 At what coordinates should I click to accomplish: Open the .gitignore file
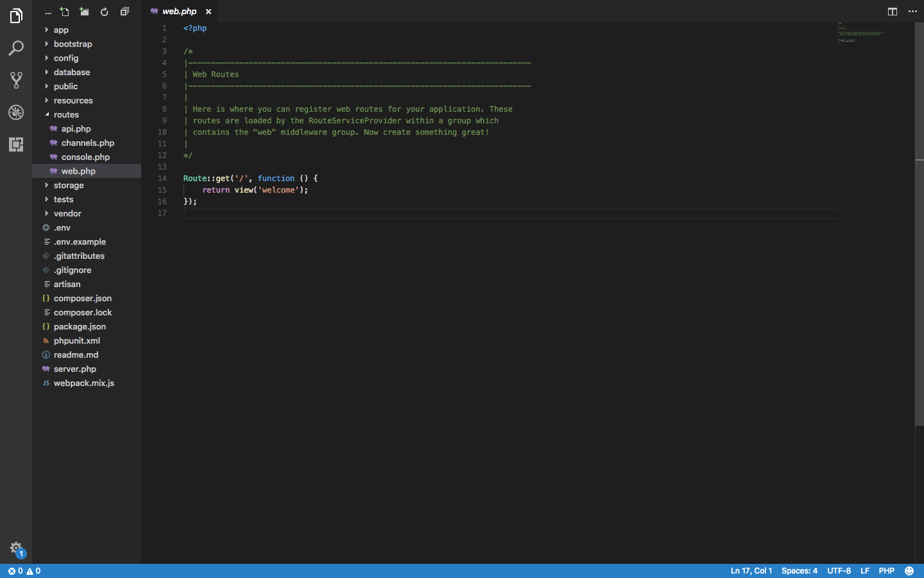[x=87, y=270]
